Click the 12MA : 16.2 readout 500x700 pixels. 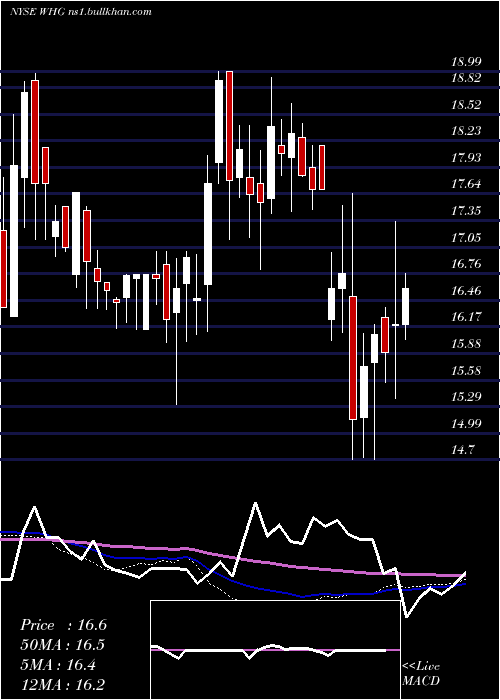tap(63, 684)
